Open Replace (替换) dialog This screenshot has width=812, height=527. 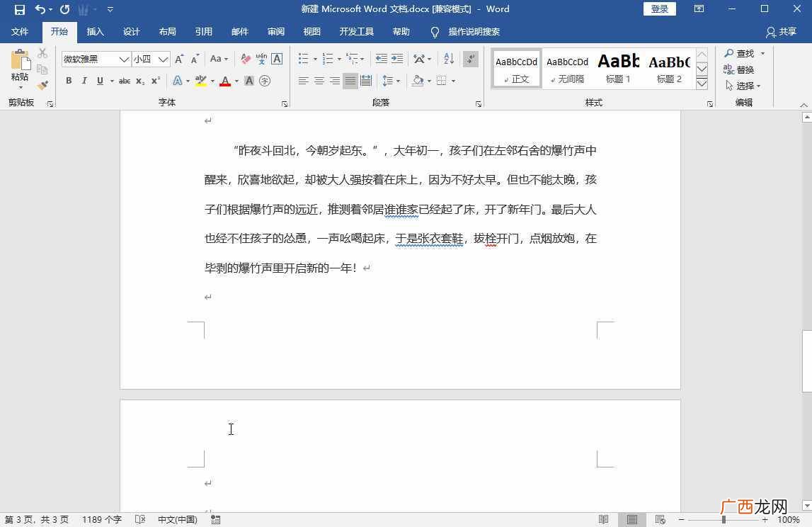point(739,69)
